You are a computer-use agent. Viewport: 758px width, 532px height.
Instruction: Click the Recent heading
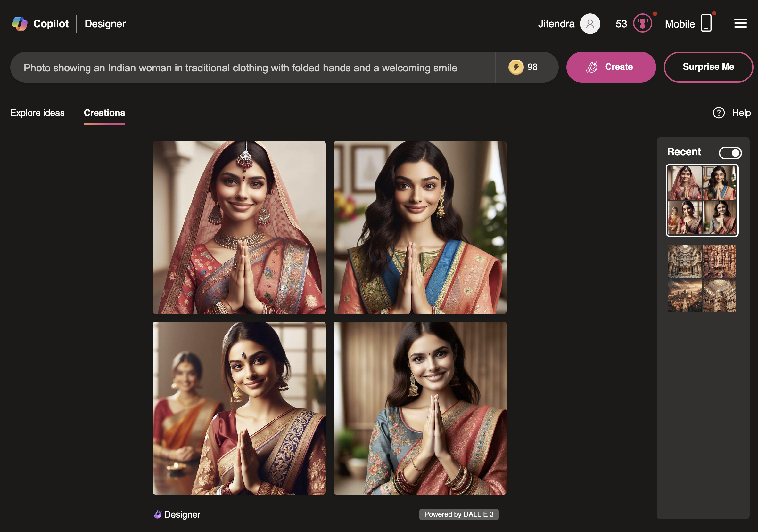[684, 152]
